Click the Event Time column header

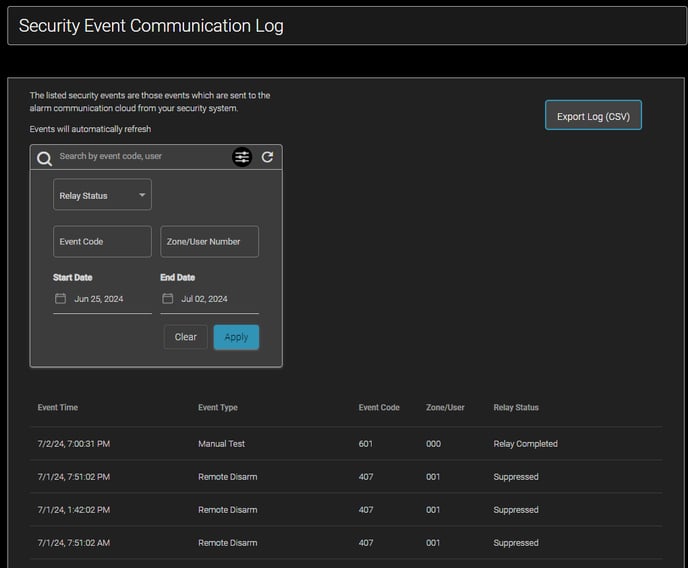pyautogui.click(x=57, y=407)
